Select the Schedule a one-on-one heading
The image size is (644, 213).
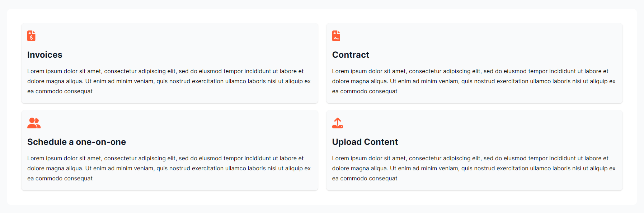point(76,142)
